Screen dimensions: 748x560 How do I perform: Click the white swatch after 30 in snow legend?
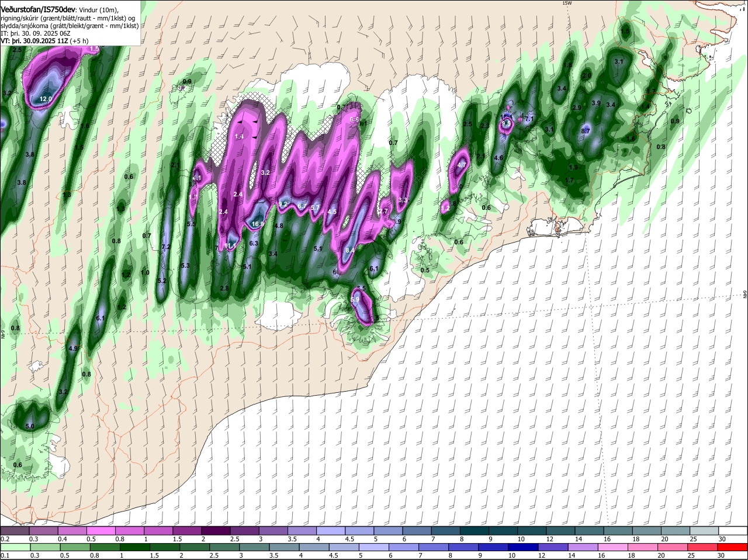coord(733,530)
